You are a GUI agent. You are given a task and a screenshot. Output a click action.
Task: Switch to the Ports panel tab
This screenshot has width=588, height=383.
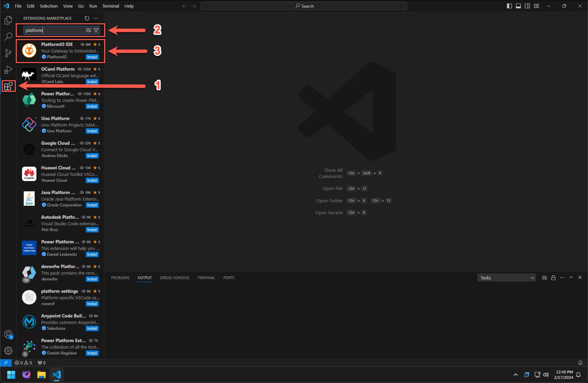(229, 278)
